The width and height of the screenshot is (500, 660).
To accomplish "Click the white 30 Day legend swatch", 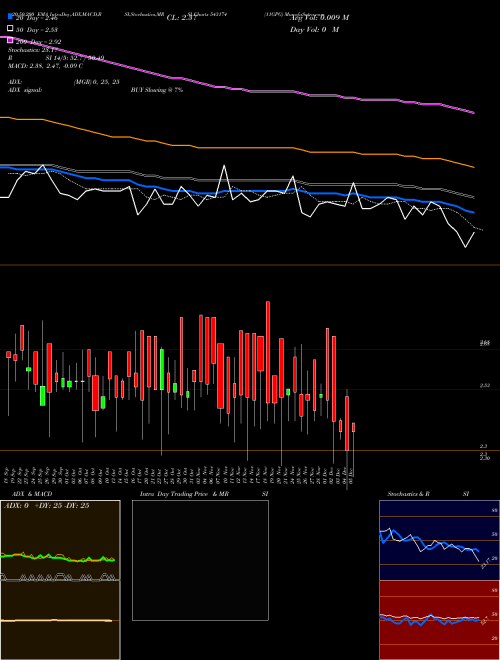I will click(x=11, y=29).
